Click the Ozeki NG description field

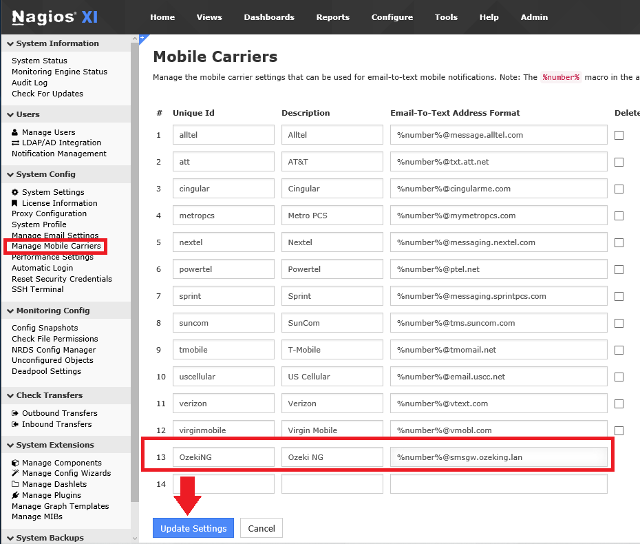pyautogui.click(x=332, y=457)
